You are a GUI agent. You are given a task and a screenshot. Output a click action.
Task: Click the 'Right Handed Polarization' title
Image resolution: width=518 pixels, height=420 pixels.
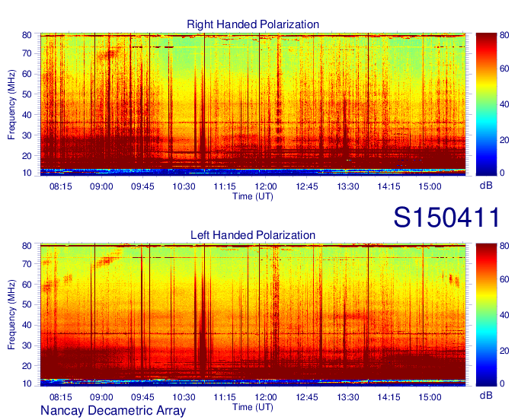[253, 24]
